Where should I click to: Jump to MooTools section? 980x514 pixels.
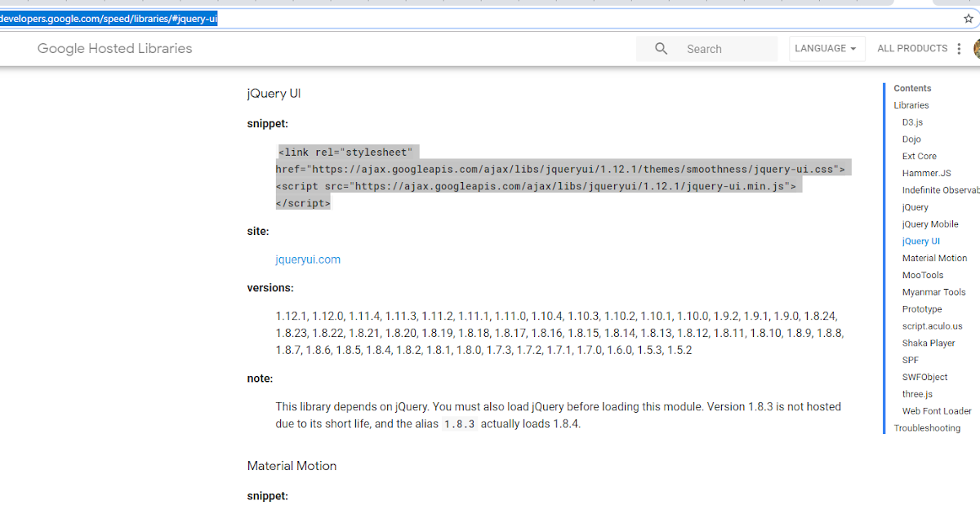click(x=923, y=275)
